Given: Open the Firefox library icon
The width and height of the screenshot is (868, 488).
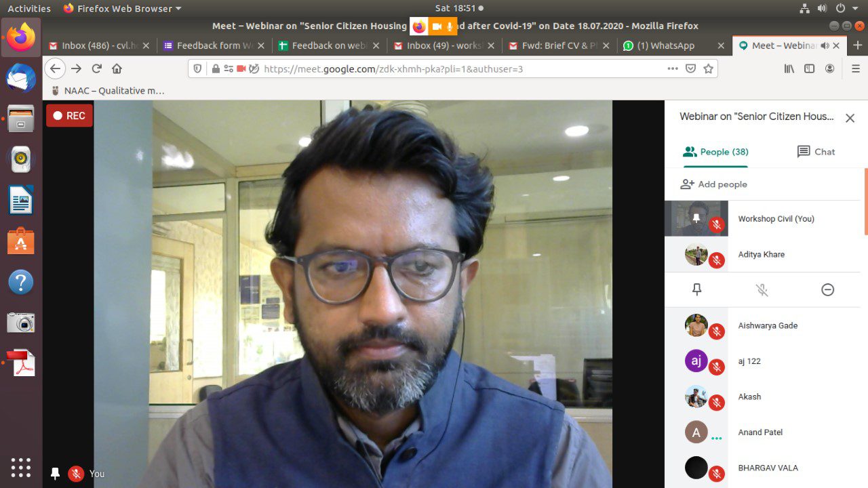Looking at the screenshot, I should pyautogui.click(x=789, y=68).
